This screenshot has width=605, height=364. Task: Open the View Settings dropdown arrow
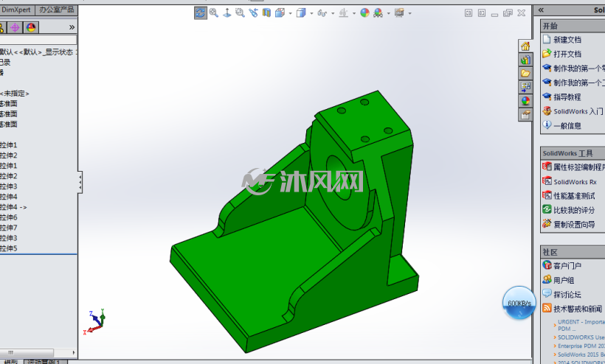click(409, 13)
